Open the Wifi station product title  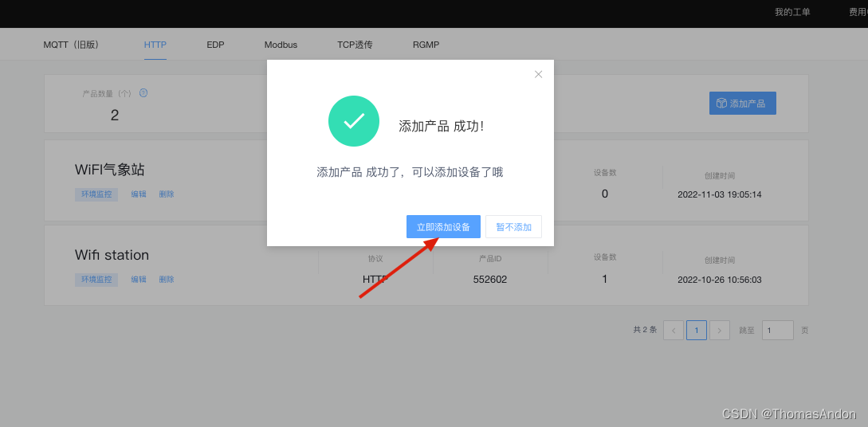(112, 255)
